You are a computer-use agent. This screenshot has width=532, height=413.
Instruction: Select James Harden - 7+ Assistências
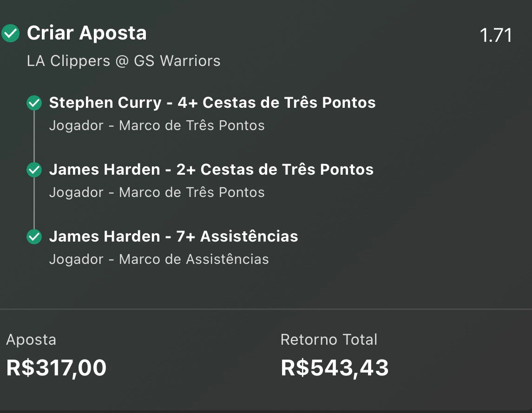pyautogui.click(x=173, y=236)
